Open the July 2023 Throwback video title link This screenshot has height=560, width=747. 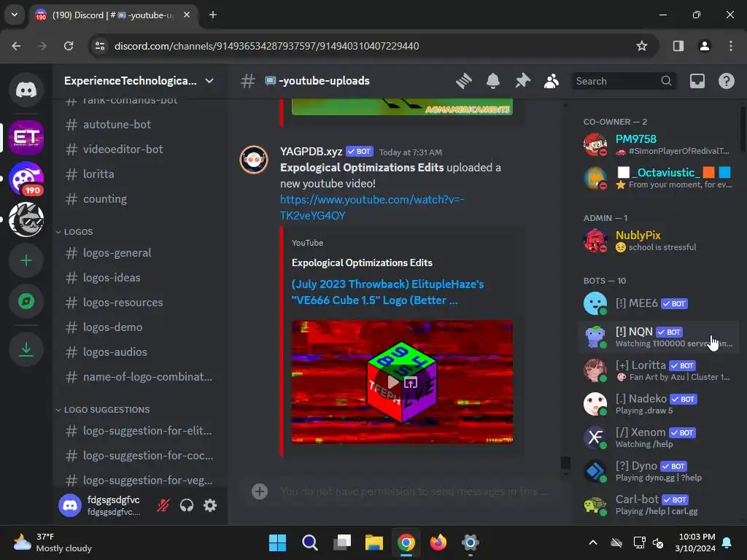(387, 292)
